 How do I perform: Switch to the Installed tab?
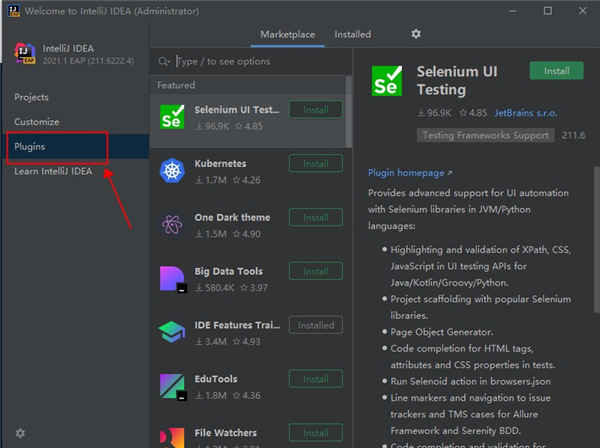(352, 34)
